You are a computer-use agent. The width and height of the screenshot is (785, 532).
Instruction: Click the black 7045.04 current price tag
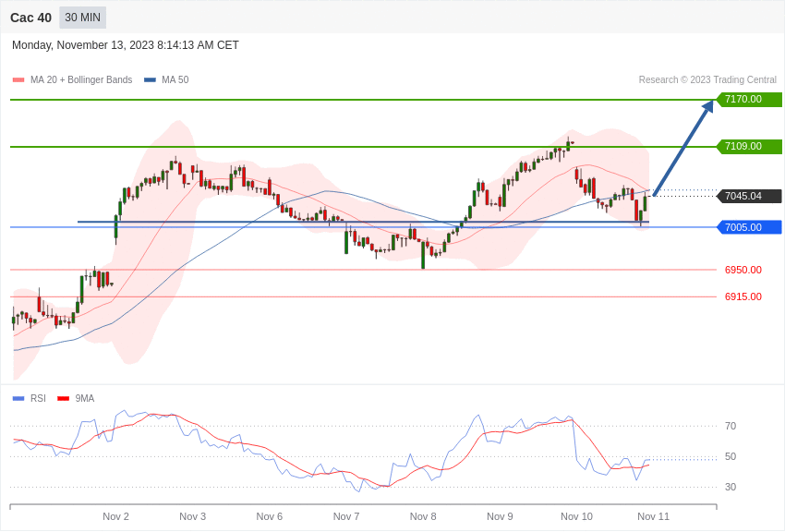749,197
